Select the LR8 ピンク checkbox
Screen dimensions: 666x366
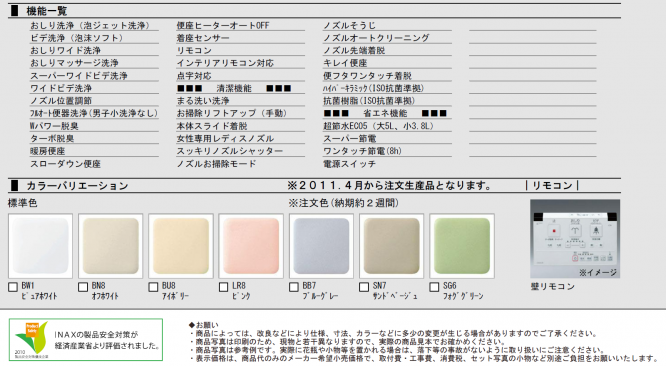pyautogui.click(x=223, y=287)
